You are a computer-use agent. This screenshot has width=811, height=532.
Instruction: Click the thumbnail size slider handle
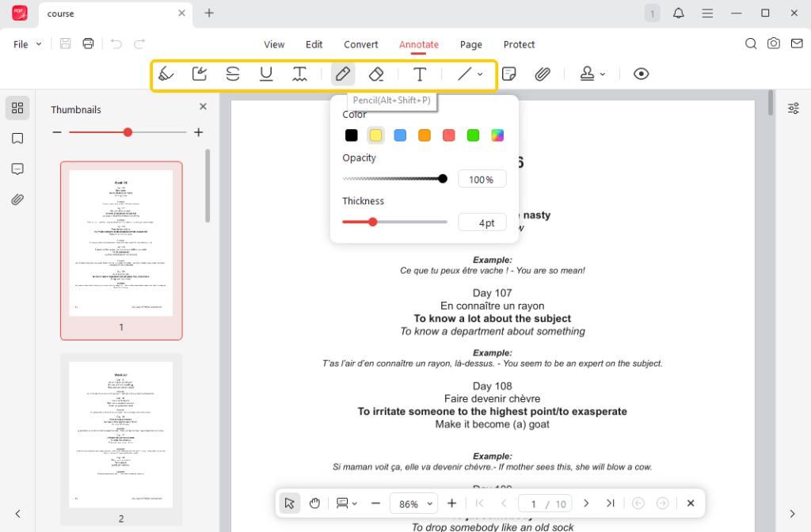tap(128, 132)
